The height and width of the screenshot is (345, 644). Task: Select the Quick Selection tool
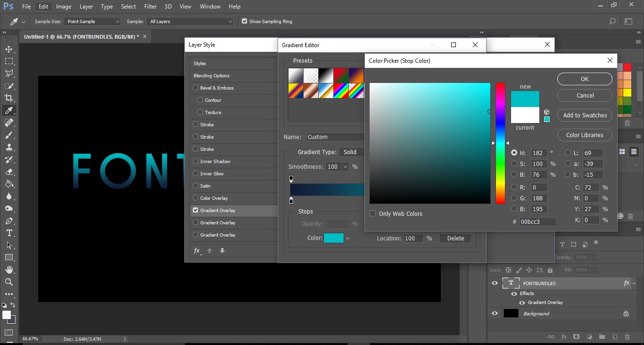9,86
